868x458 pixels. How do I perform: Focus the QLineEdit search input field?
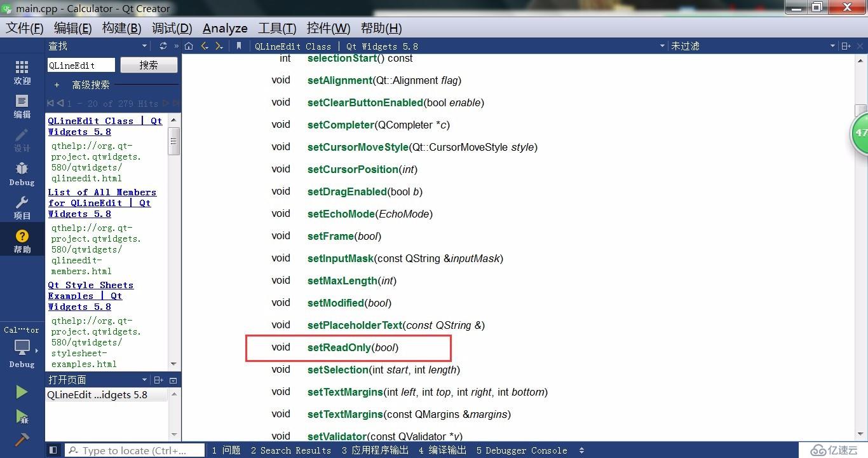[81, 65]
